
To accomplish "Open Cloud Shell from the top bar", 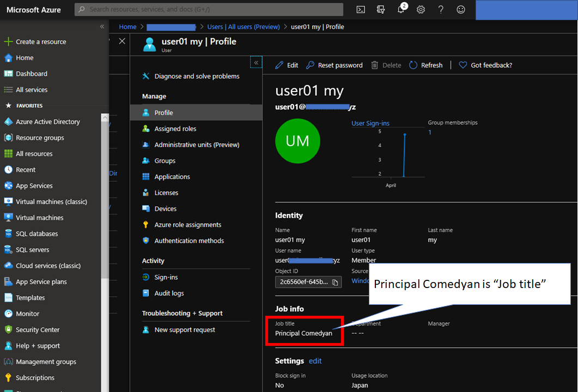I will click(361, 10).
